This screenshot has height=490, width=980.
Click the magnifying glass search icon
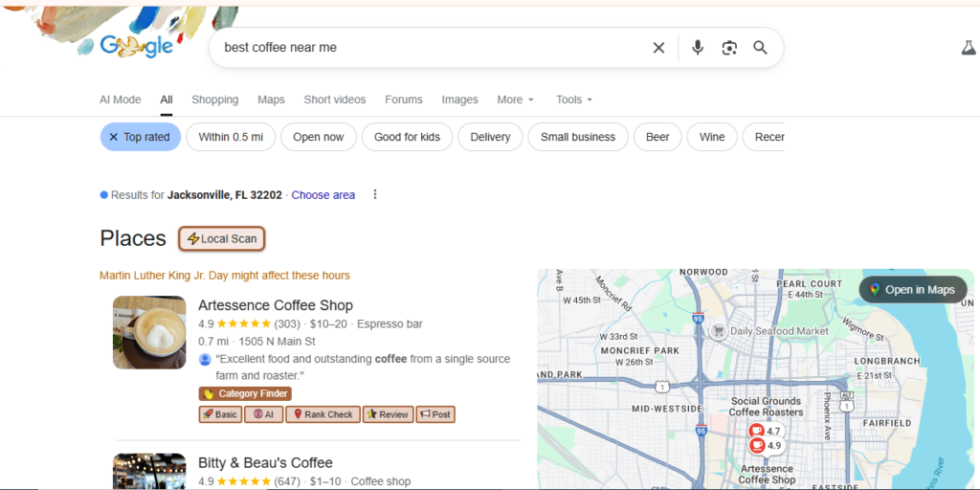click(760, 48)
